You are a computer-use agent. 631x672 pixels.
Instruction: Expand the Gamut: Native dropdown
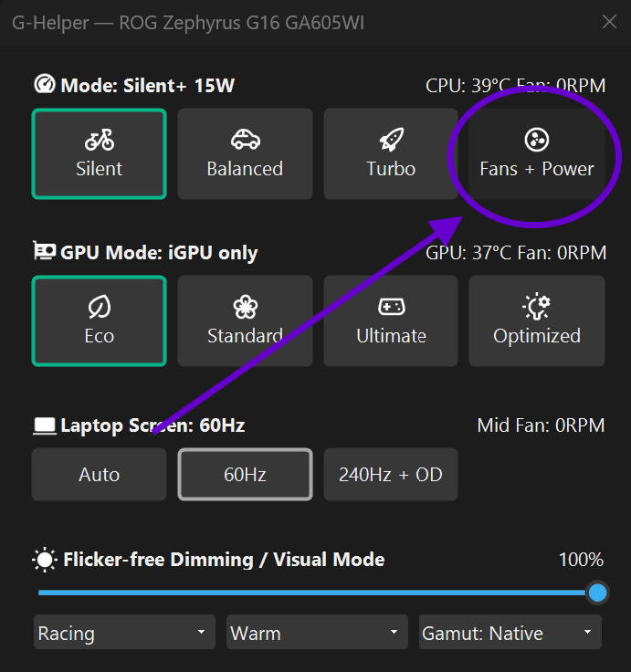(510, 632)
